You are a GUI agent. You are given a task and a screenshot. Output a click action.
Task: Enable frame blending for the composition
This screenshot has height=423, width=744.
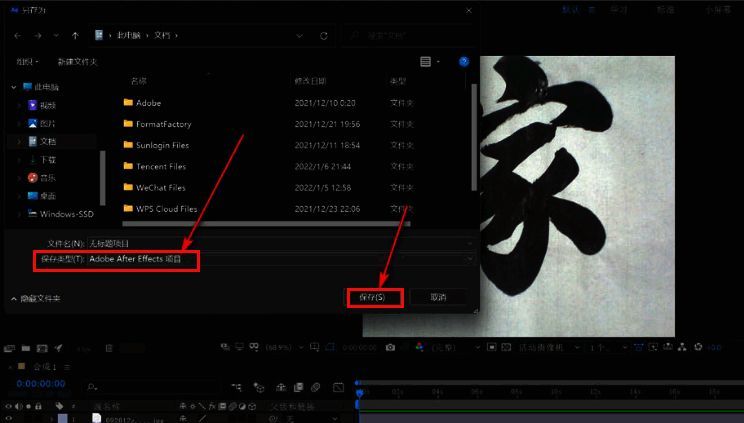point(298,387)
